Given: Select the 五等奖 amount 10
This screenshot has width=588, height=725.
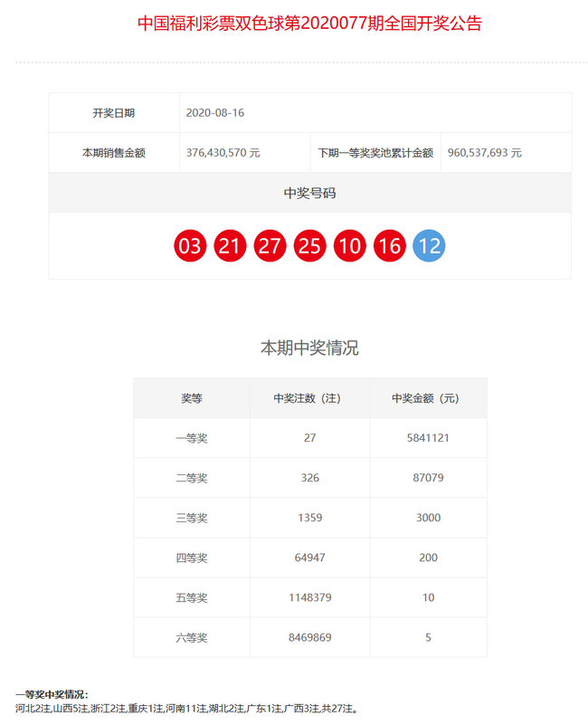Looking at the screenshot, I should click(428, 597).
